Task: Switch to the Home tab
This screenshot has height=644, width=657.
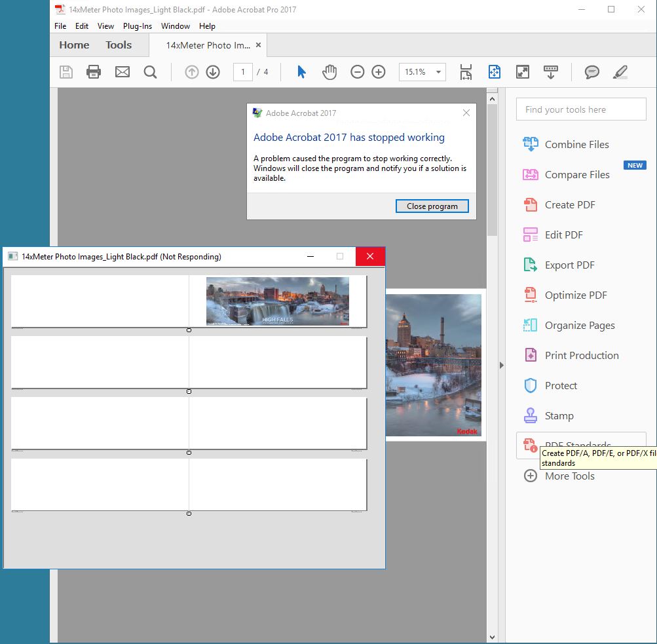Action: 73,45
